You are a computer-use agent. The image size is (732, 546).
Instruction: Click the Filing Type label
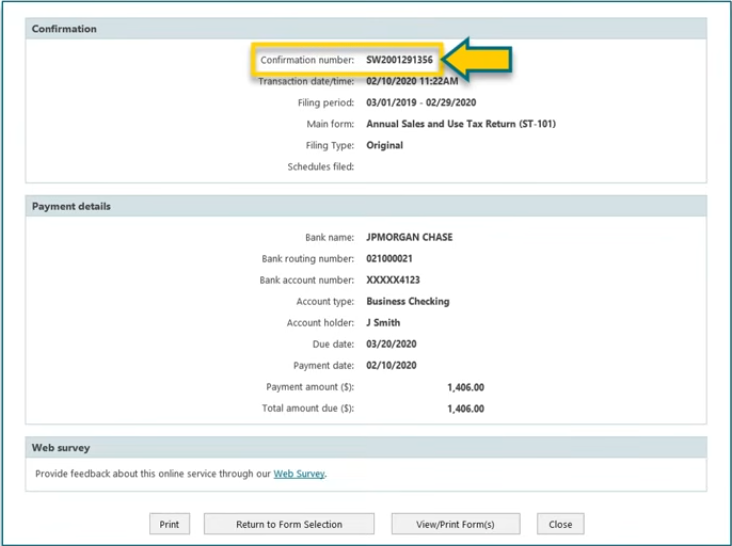pyautogui.click(x=330, y=146)
